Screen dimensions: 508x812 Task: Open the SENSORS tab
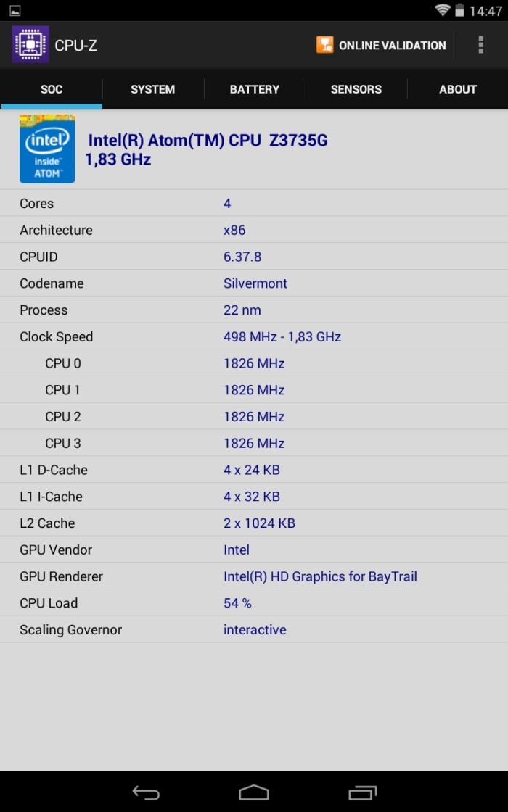(x=356, y=89)
